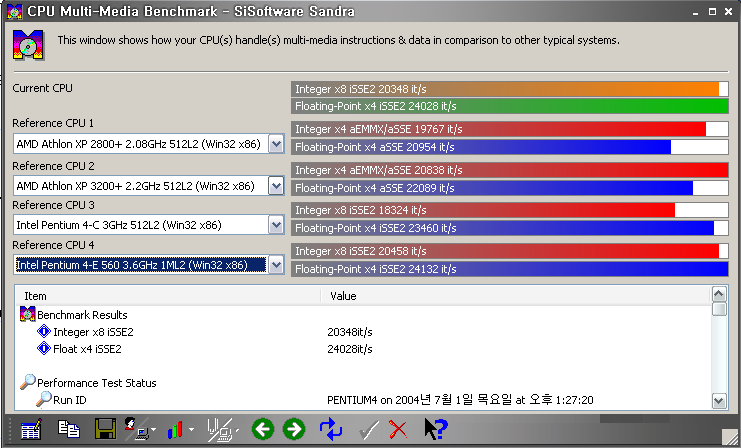This screenshot has height=448, width=741.
Task: Click the Reference CPU 4 label
Action: (53, 245)
